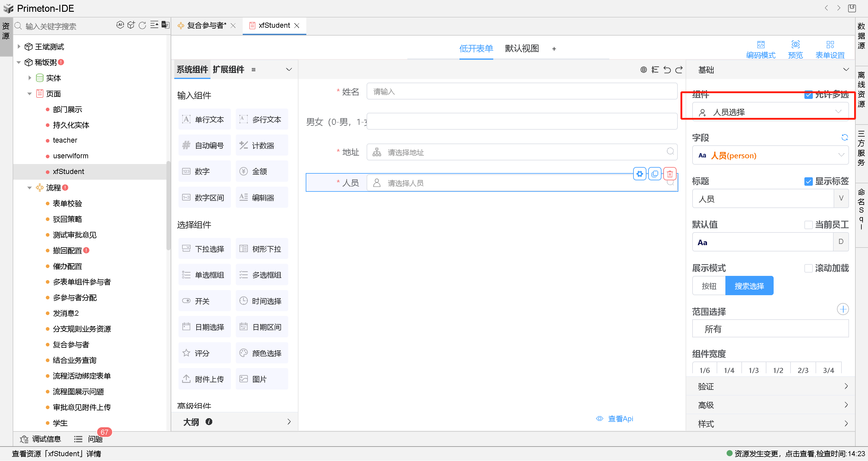This screenshot has height=461, width=868.
Task: Click the gear settings icon on 人员 field
Action: click(639, 174)
